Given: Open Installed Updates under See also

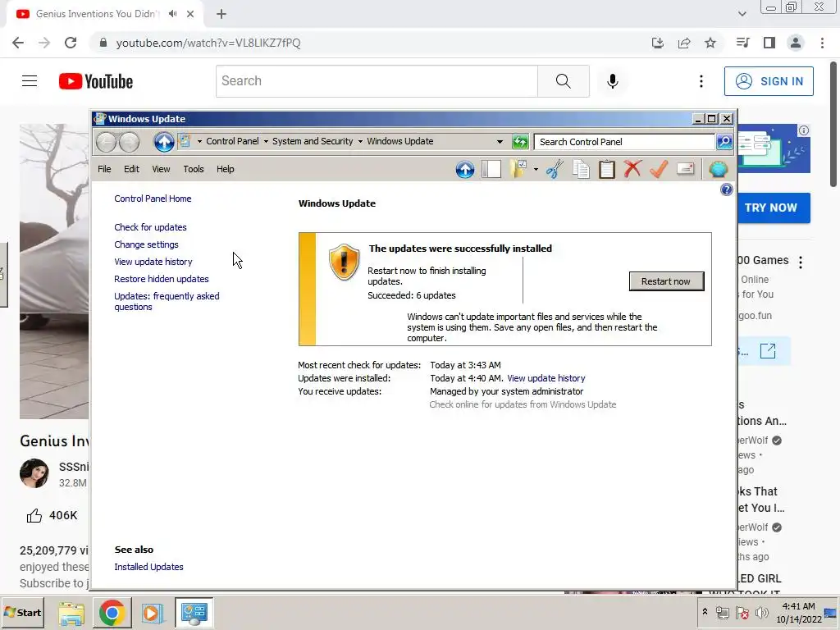Looking at the screenshot, I should 148,567.
